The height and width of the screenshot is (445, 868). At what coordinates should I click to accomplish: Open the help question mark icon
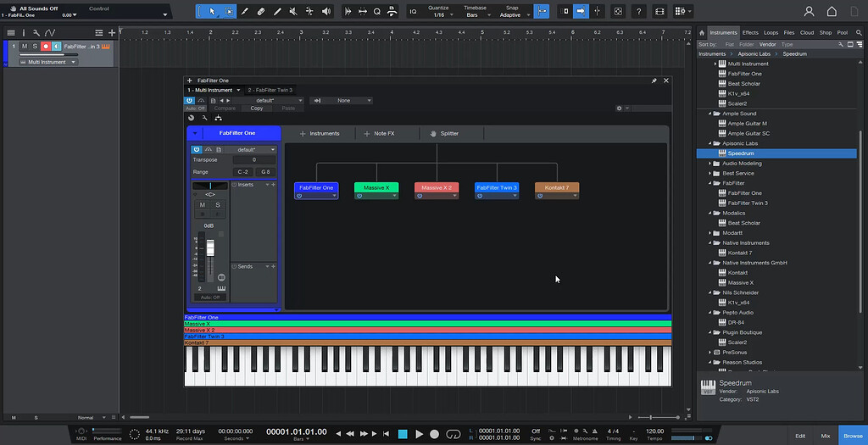click(639, 11)
